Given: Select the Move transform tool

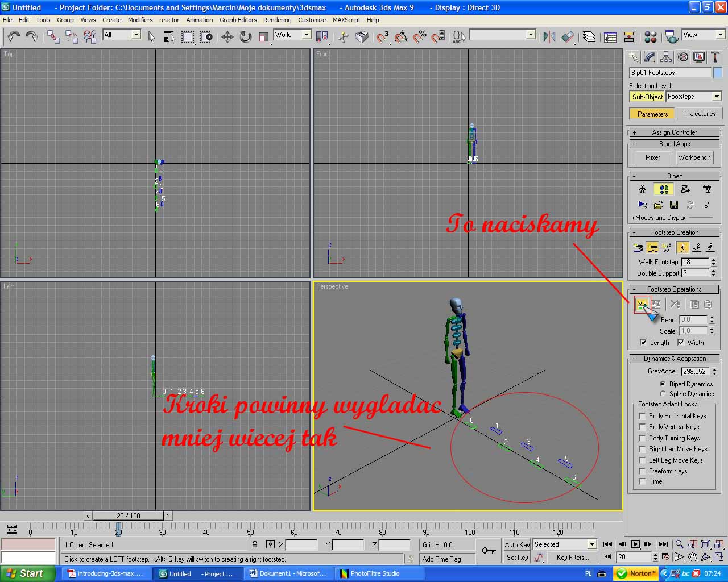Looking at the screenshot, I should (x=227, y=37).
